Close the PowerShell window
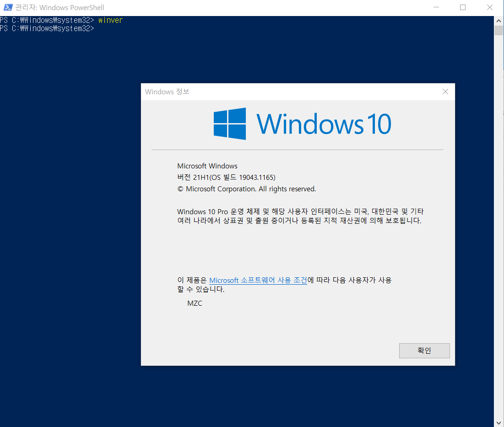 pos(489,7)
